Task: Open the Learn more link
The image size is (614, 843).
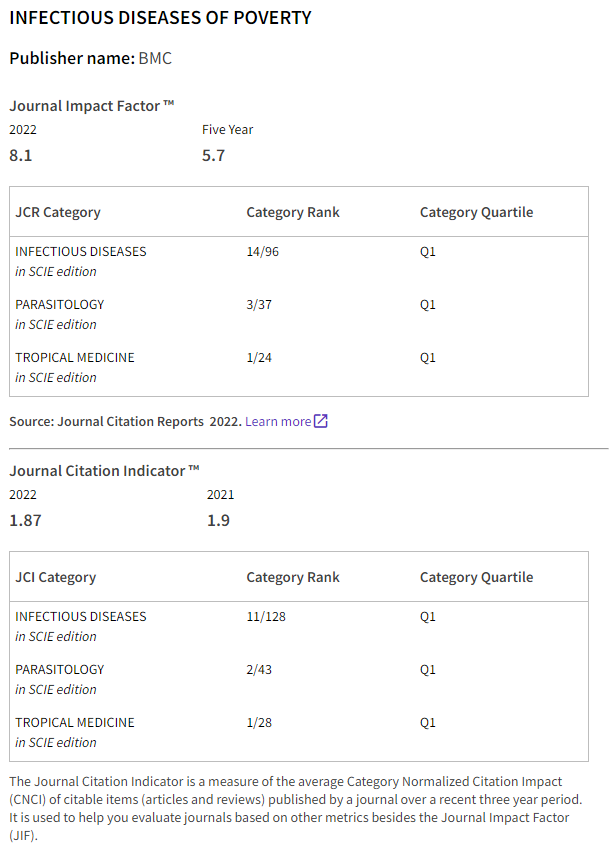Action: coord(278,421)
